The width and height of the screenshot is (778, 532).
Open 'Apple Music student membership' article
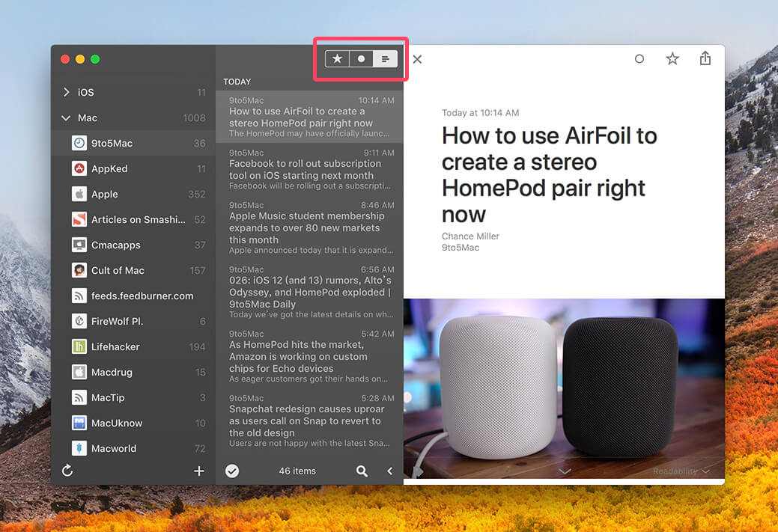tap(309, 227)
